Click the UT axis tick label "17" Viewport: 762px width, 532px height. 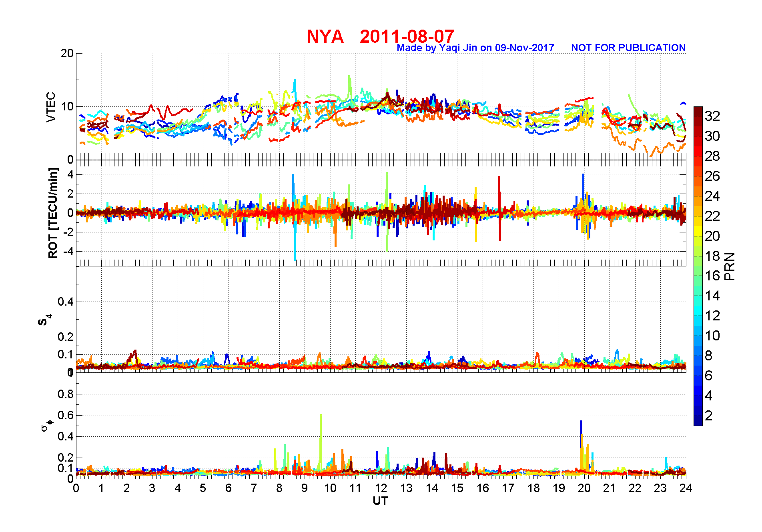[508, 488]
